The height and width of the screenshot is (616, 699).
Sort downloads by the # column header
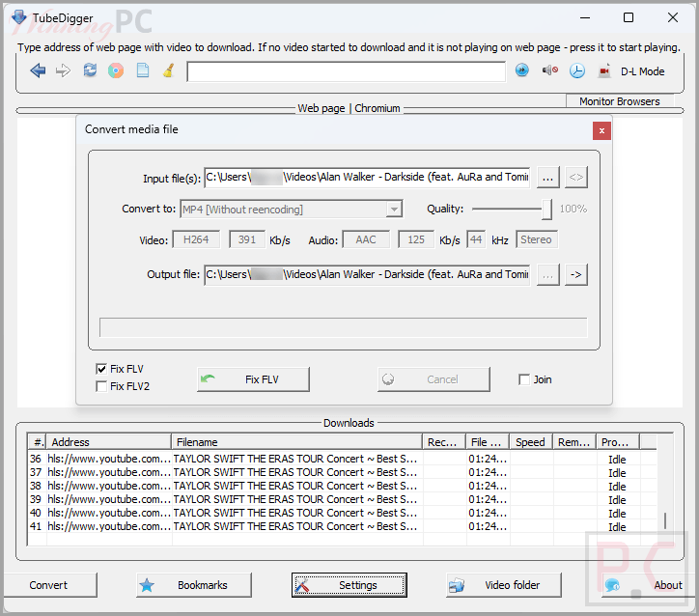[37, 441]
